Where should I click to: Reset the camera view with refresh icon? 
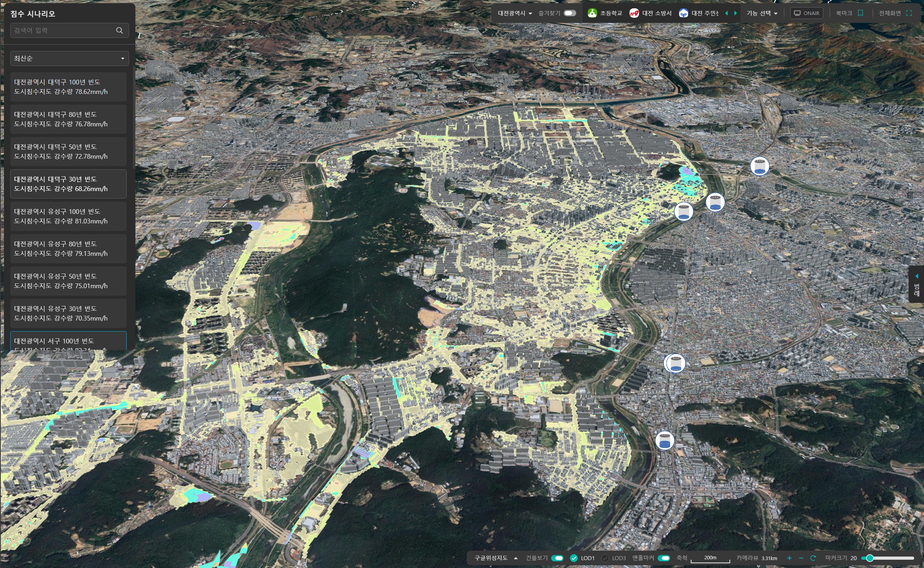click(813, 558)
